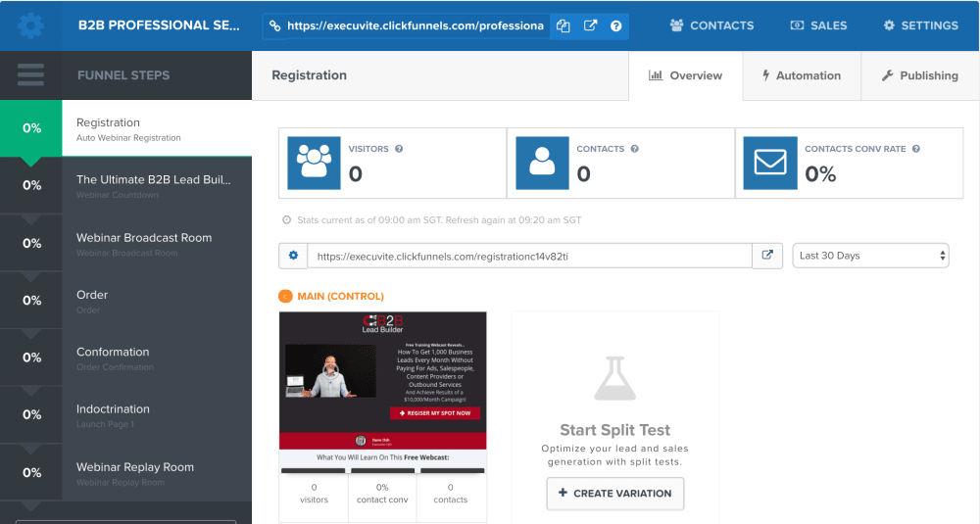Screen dimensions: 980x524
Task: Open funnel URL in a new window
Action: pos(590,25)
